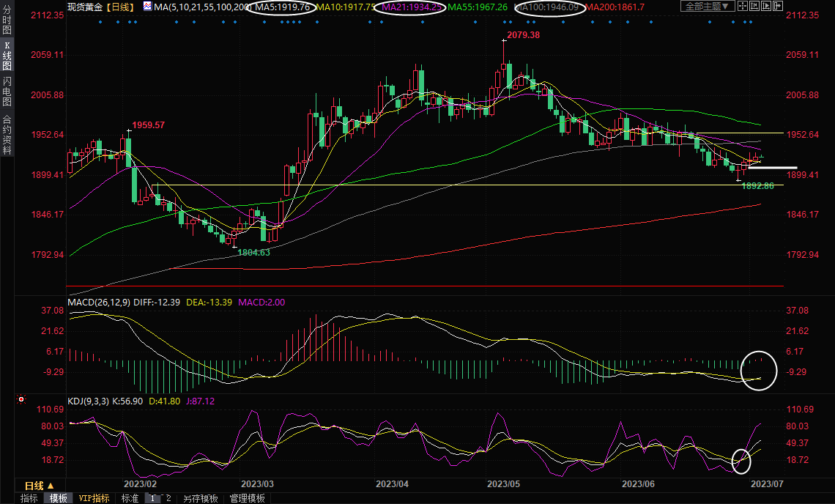Select template page 1 toggle
Screen dimensions: 835x504
153,498
